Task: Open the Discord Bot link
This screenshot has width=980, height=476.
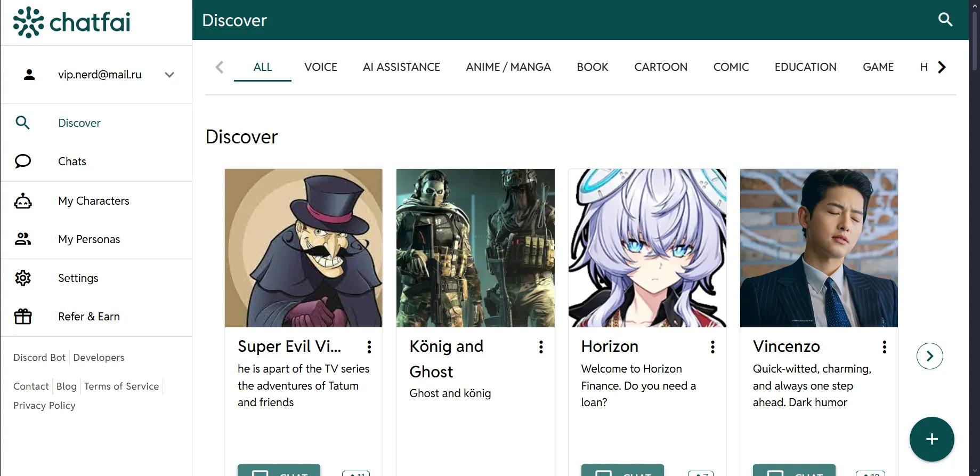Action: click(x=39, y=358)
